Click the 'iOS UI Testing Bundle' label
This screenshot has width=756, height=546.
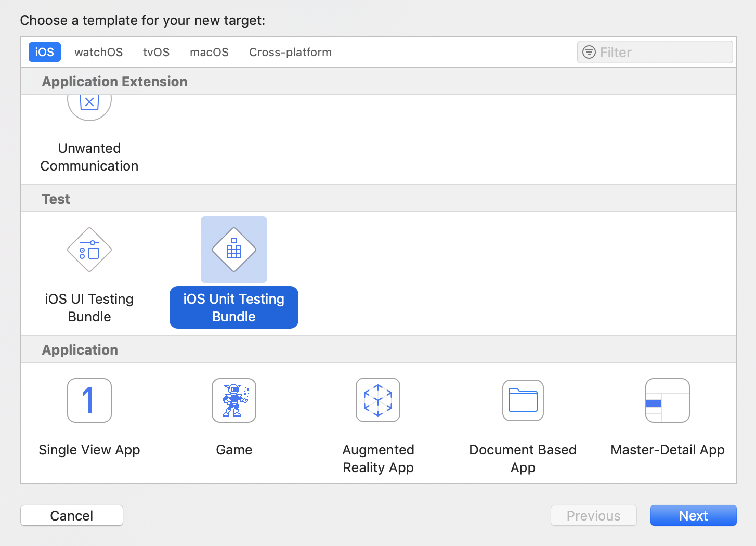(89, 307)
